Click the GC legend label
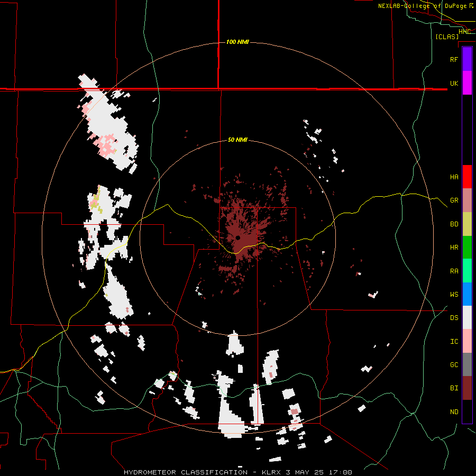Screen dimensions: 476x476 [x=454, y=365]
